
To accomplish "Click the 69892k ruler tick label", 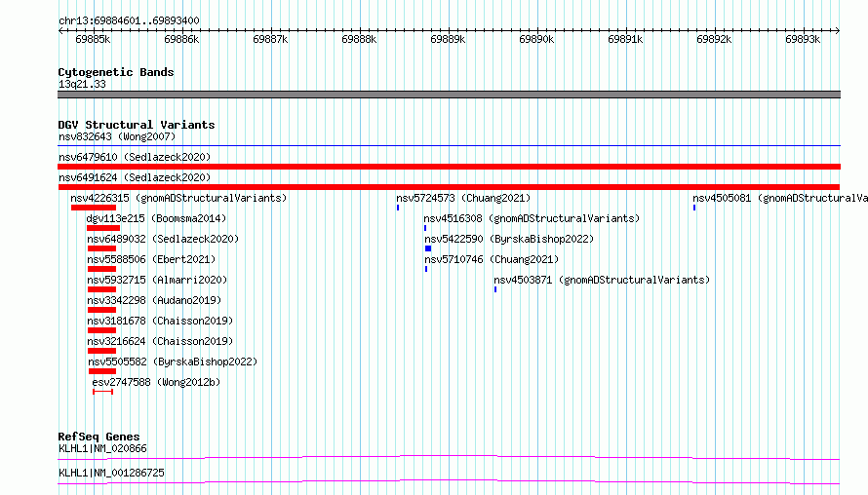I will coord(714,39).
